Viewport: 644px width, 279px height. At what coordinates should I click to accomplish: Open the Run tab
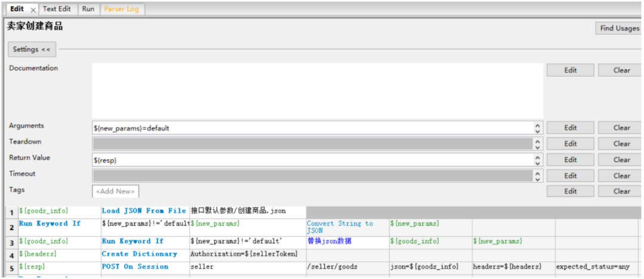tap(88, 9)
